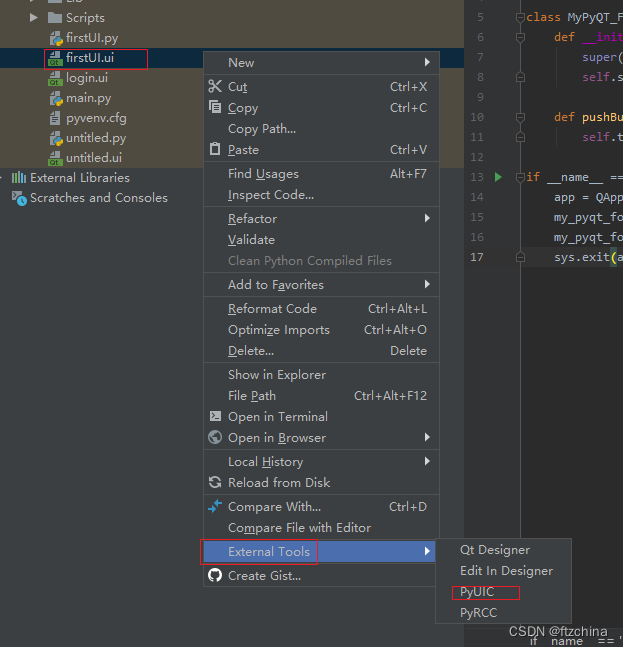Open the Refactor submenu arrow
This screenshot has width=623, height=647.
427,218
